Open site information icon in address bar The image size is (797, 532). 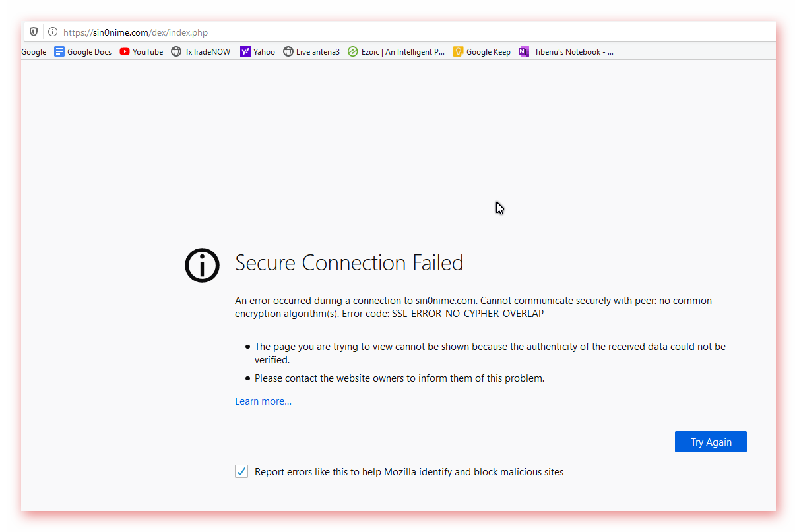tap(53, 32)
